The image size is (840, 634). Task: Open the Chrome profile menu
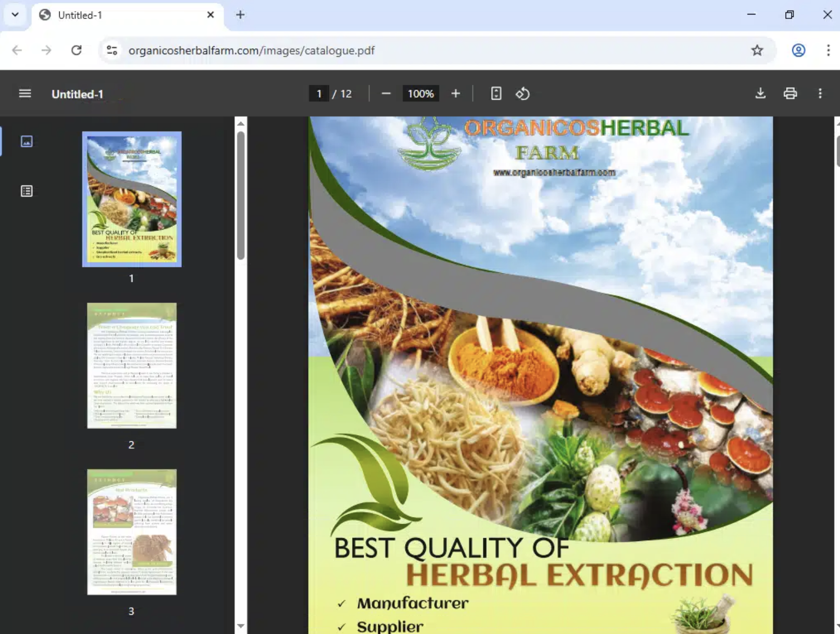799,50
